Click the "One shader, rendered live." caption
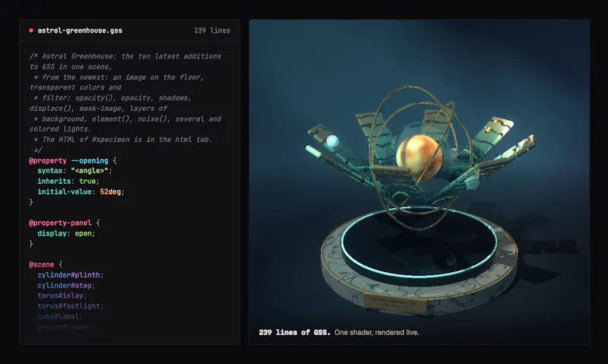The height and width of the screenshot is (364, 608). [x=376, y=332]
